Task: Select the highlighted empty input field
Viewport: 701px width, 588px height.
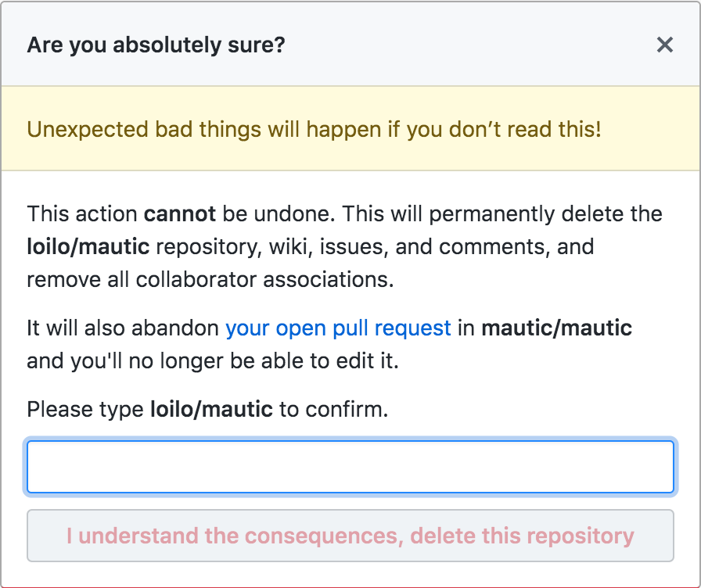Action: [x=350, y=467]
